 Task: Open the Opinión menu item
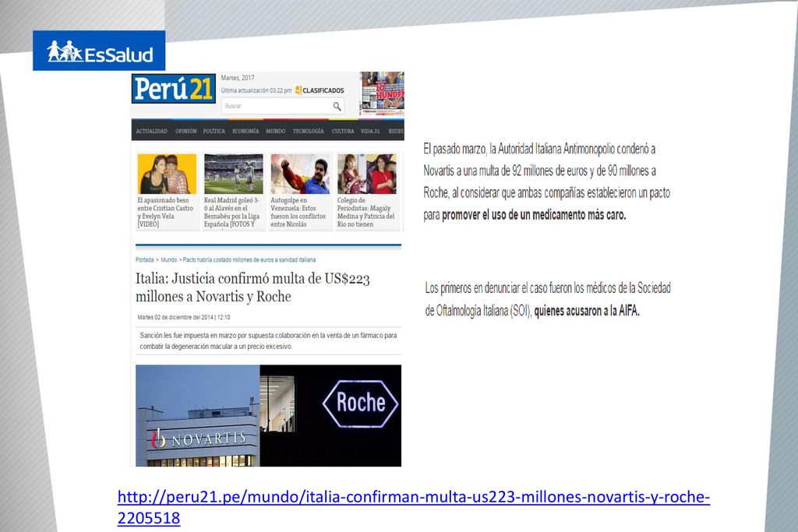(x=185, y=131)
